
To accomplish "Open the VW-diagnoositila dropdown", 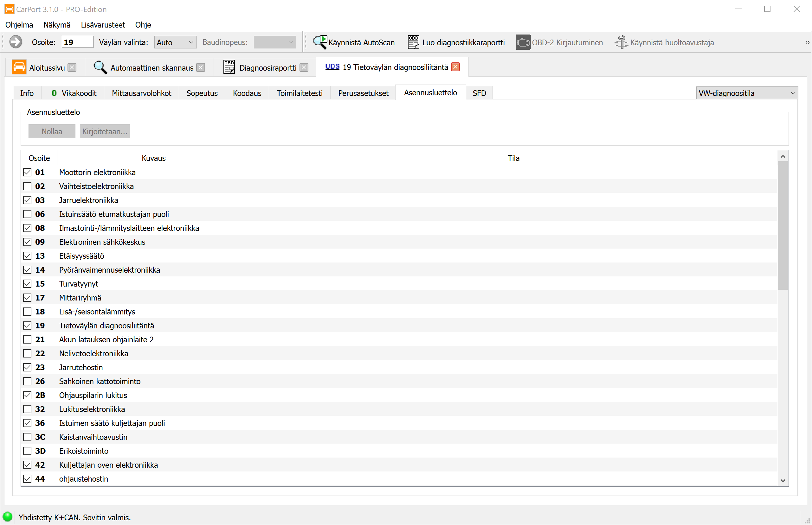I will 746,93.
